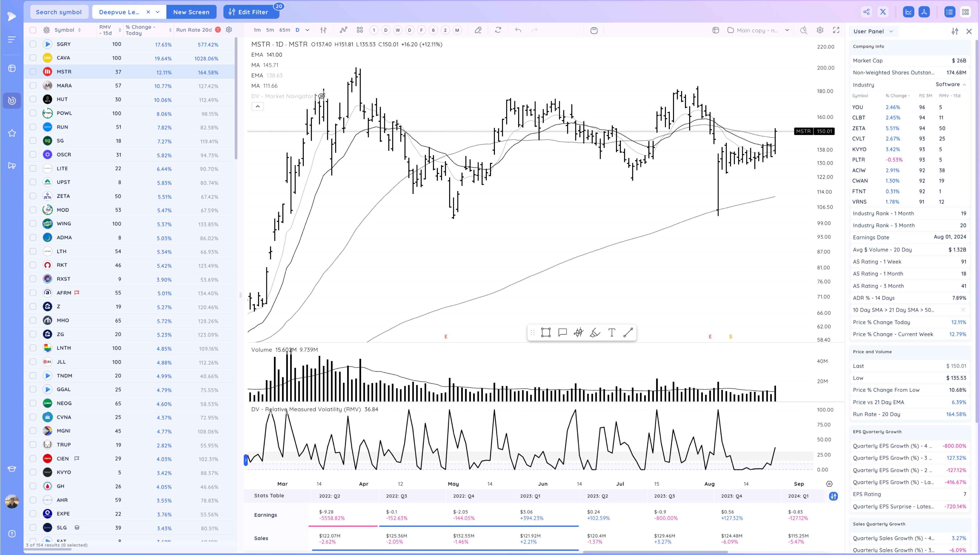Expand the chart to fullscreen
Image resolution: width=980 pixels, height=555 pixels.
coord(837,30)
